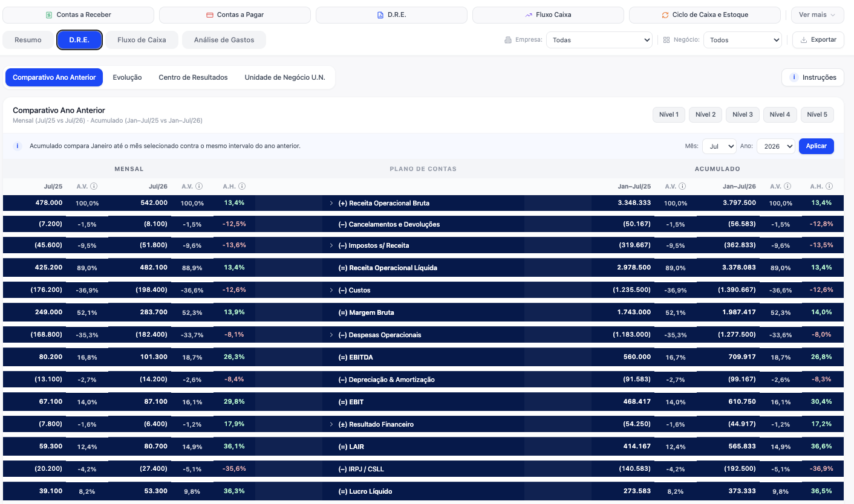Open the Instruções button
This screenshot has height=504, width=854.
pos(812,77)
